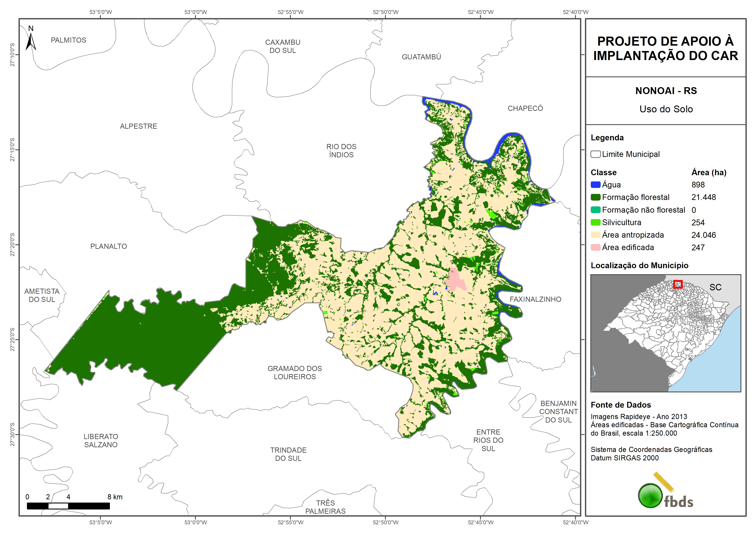Image resolution: width=756 pixels, height=534 pixels.
Task: Click the Silvicultura bright green swatch
Action: tap(595, 222)
